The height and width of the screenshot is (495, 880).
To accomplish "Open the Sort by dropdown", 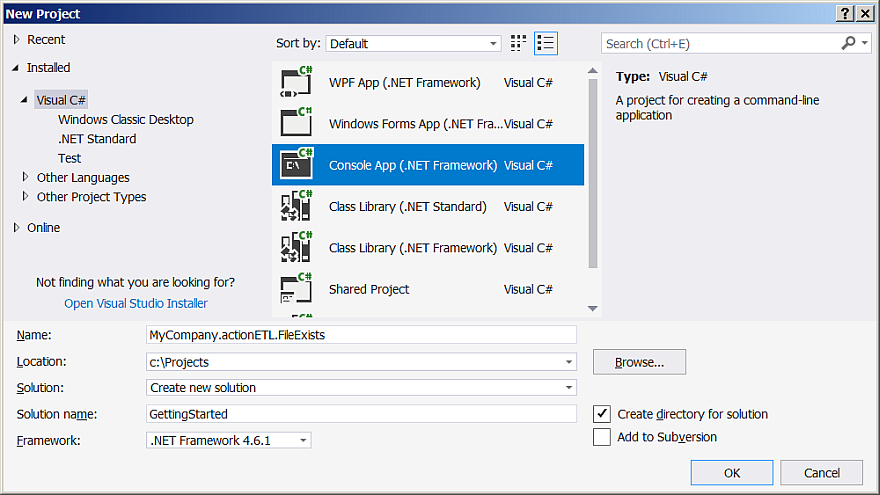I will 413,43.
